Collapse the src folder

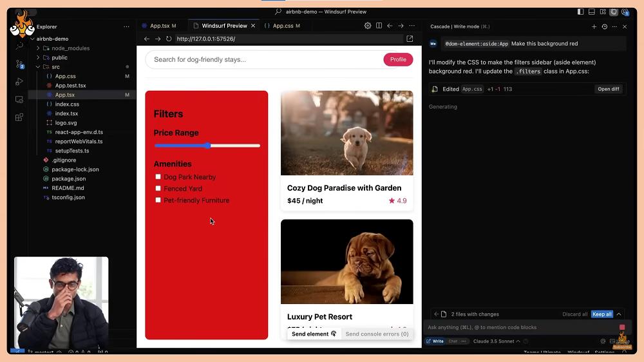[38, 67]
